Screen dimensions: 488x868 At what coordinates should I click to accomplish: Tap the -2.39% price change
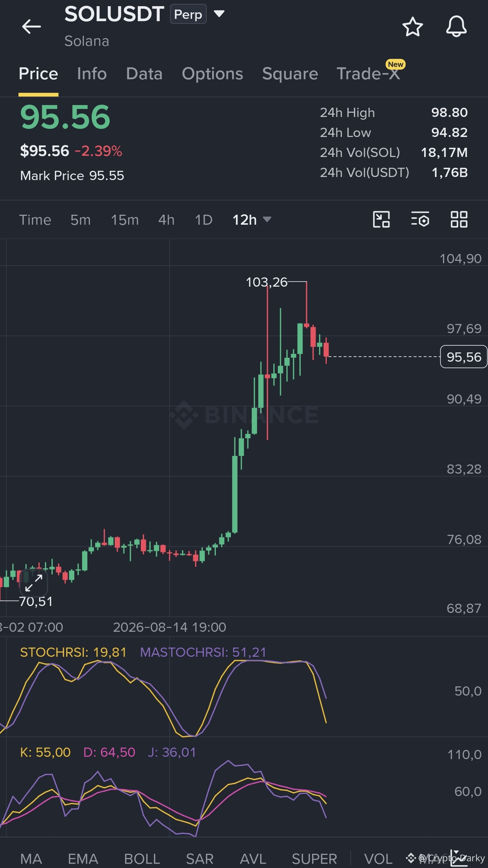(x=99, y=151)
